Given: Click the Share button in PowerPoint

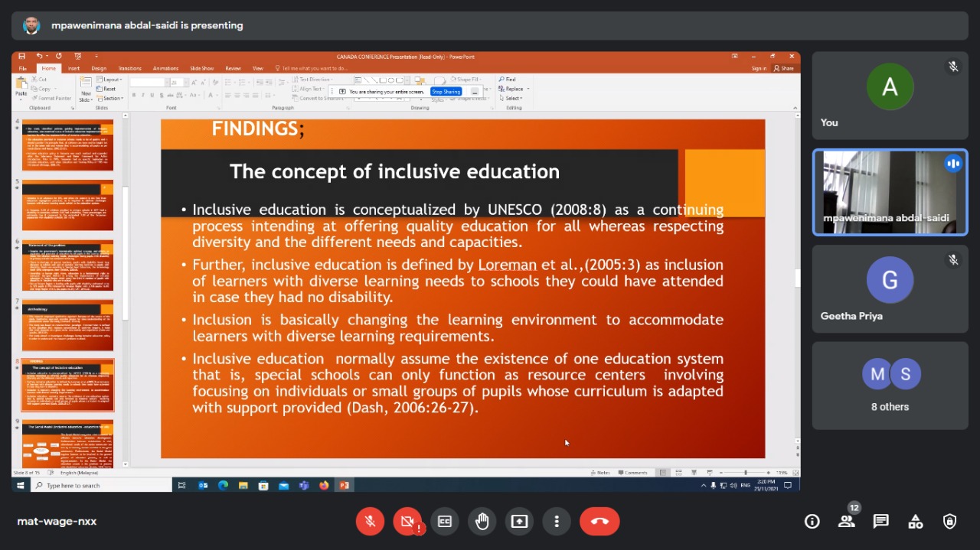Looking at the screenshot, I should click(x=784, y=69).
